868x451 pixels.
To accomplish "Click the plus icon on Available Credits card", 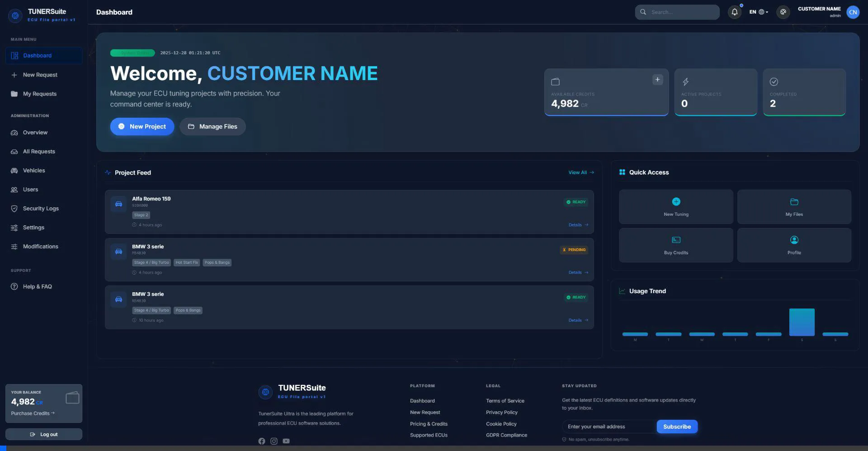I will click(657, 80).
